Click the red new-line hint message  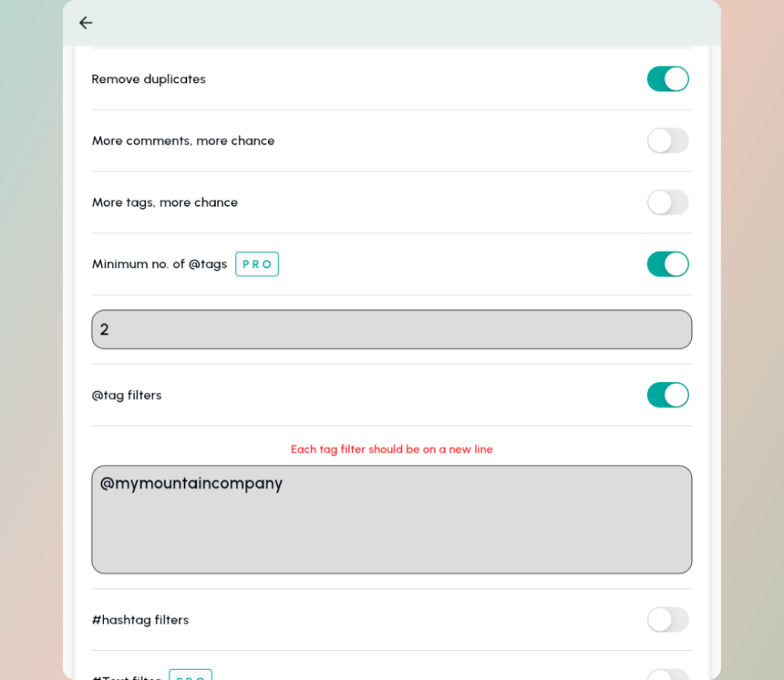(x=391, y=450)
